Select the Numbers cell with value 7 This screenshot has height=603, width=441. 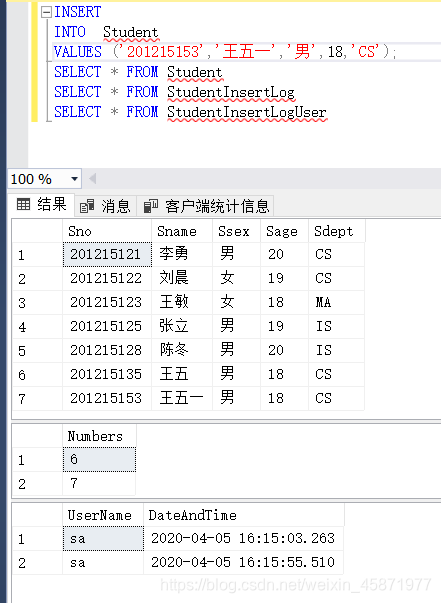pyautogui.click(x=99, y=483)
